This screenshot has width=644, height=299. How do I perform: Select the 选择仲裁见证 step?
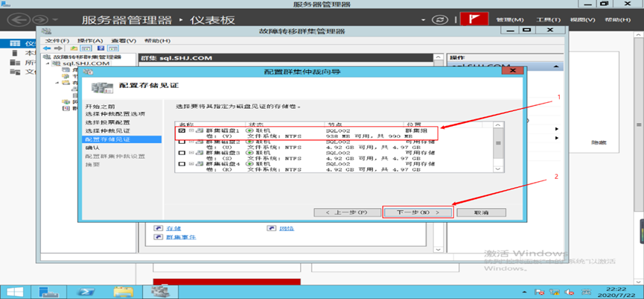click(x=107, y=130)
